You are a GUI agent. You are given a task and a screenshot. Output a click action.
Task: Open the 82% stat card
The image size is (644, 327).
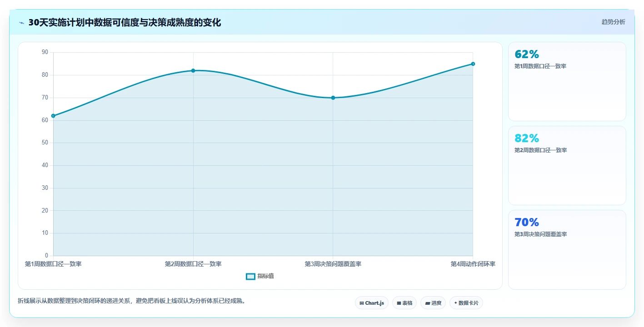click(x=567, y=165)
